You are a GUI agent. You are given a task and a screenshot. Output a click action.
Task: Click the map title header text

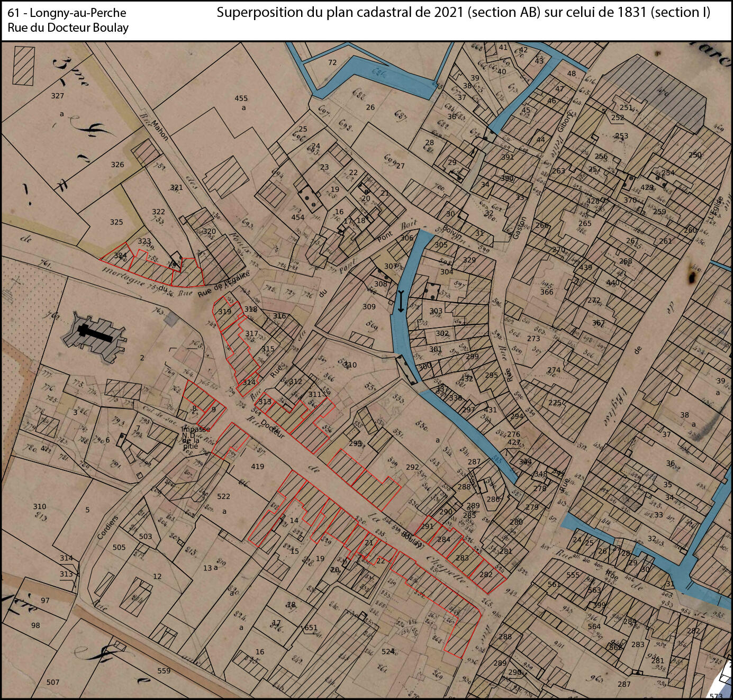(x=464, y=12)
